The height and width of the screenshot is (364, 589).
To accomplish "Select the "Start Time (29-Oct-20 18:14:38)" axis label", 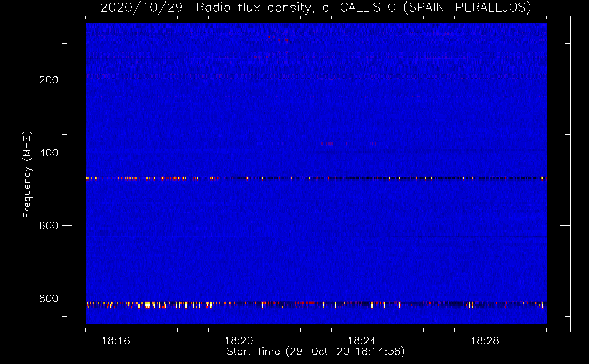I will [316, 352].
